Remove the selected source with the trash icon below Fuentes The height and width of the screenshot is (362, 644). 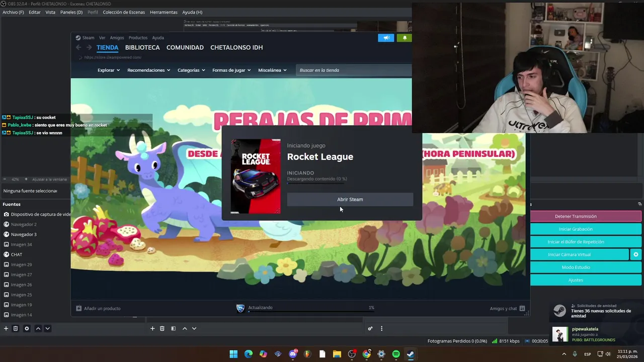(x=16, y=328)
